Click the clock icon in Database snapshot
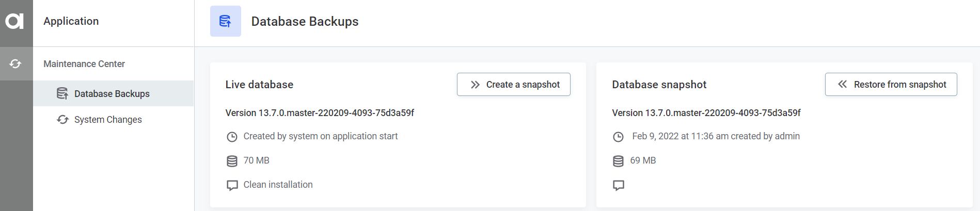This screenshot has height=211, width=980. [618, 137]
